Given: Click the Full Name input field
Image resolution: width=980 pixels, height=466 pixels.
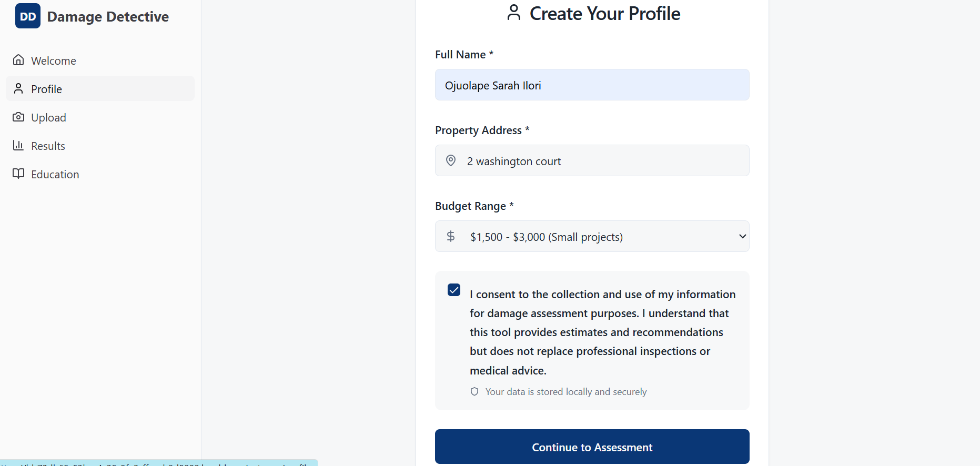Looking at the screenshot, I should tap(592, 85).
